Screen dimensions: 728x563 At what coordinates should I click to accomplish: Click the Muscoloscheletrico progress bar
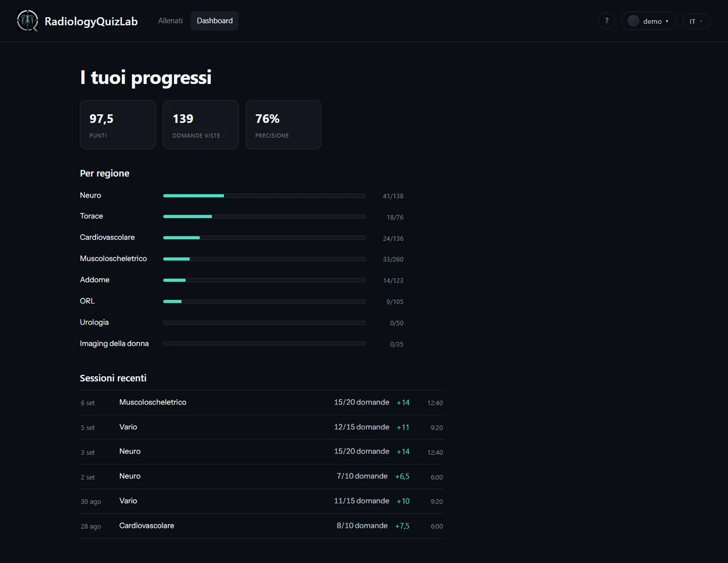264,259
